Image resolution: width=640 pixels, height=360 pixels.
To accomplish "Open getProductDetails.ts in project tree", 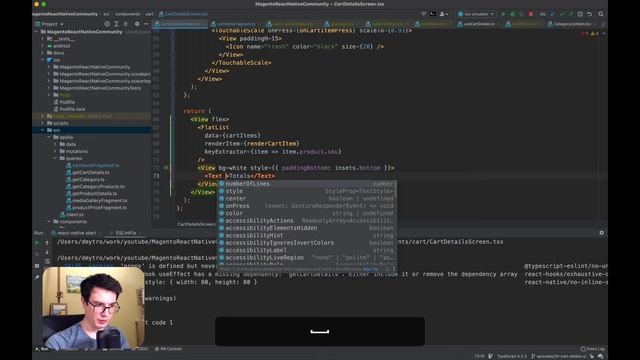I will click(95, 193).
